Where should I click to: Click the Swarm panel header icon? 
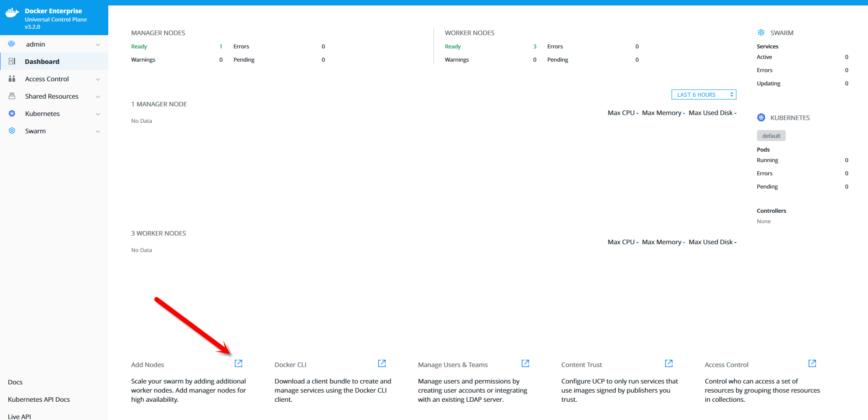(x=761, y=32)
